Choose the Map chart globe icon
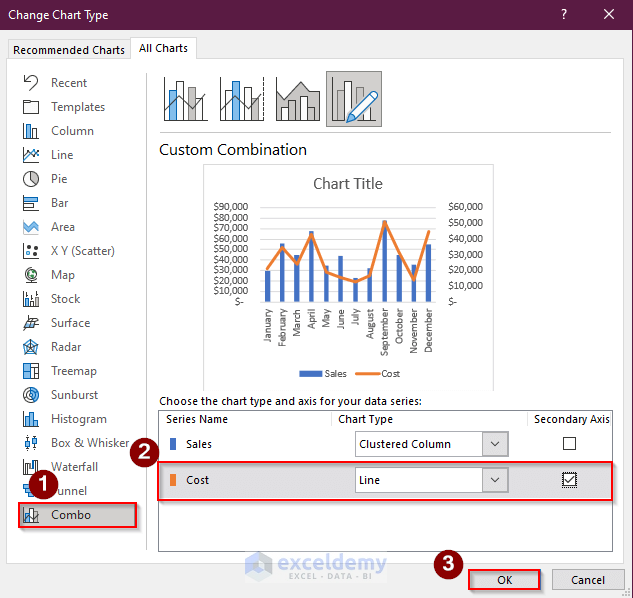This screenshot has width=633, height=598. pyautogui.click(x=31, y=275)
